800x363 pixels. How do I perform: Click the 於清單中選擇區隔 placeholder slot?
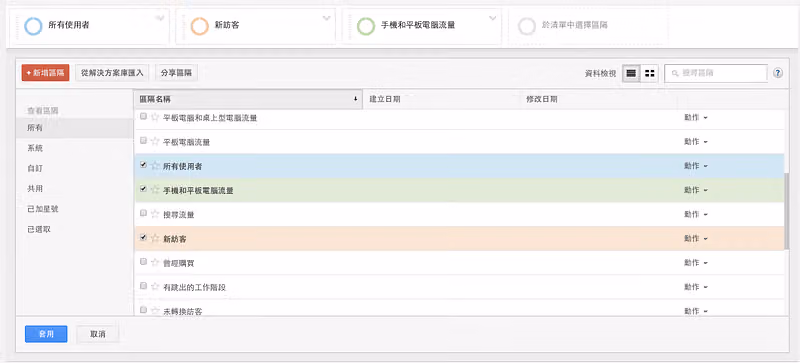[588, 26]
